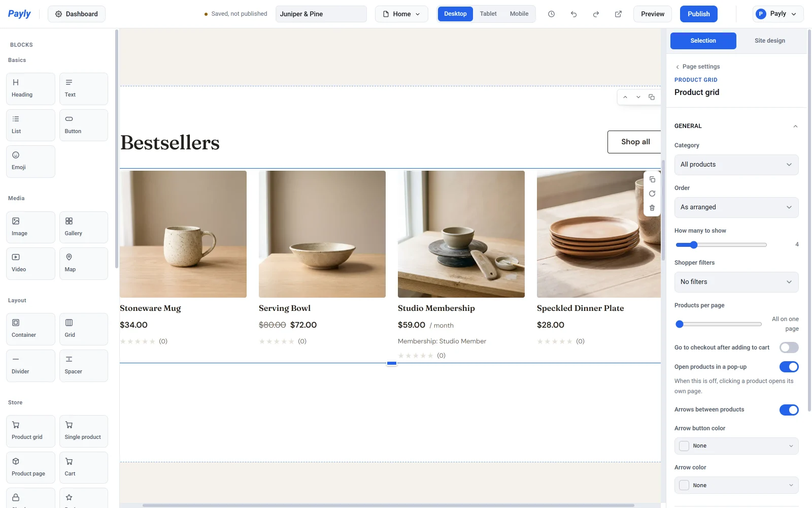Go back to Page settings

click(x=698, y=67)
